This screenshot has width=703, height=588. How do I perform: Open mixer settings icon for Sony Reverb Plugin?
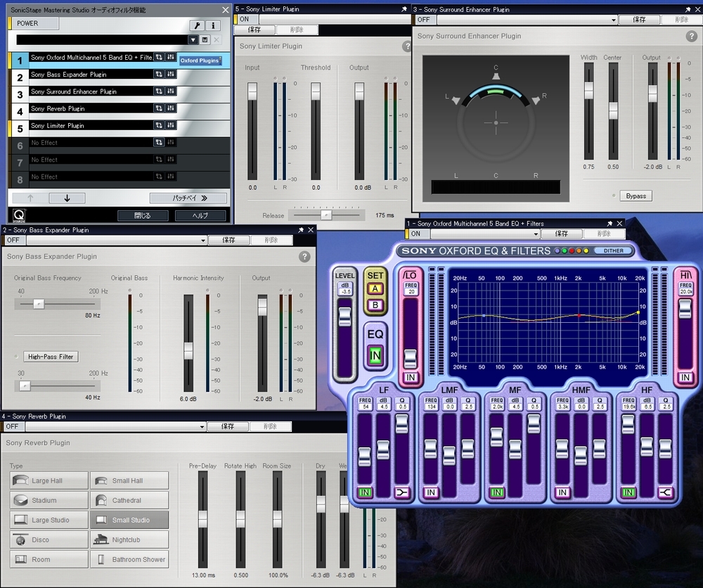point(171,108)
